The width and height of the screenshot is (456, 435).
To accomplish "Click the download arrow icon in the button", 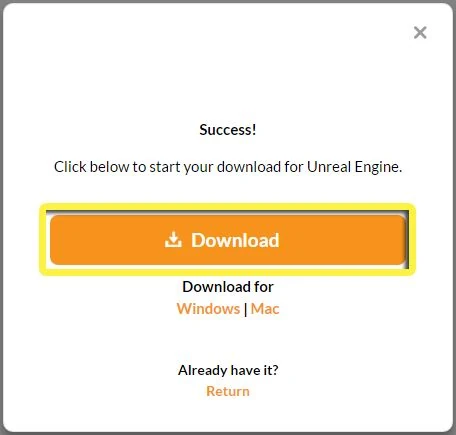I will point(173,240).
